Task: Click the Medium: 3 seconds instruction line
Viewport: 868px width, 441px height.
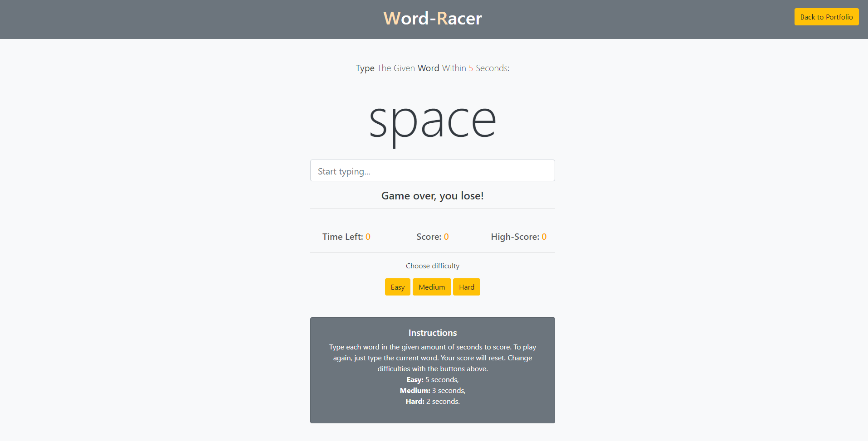Action: tap(433, 391)
